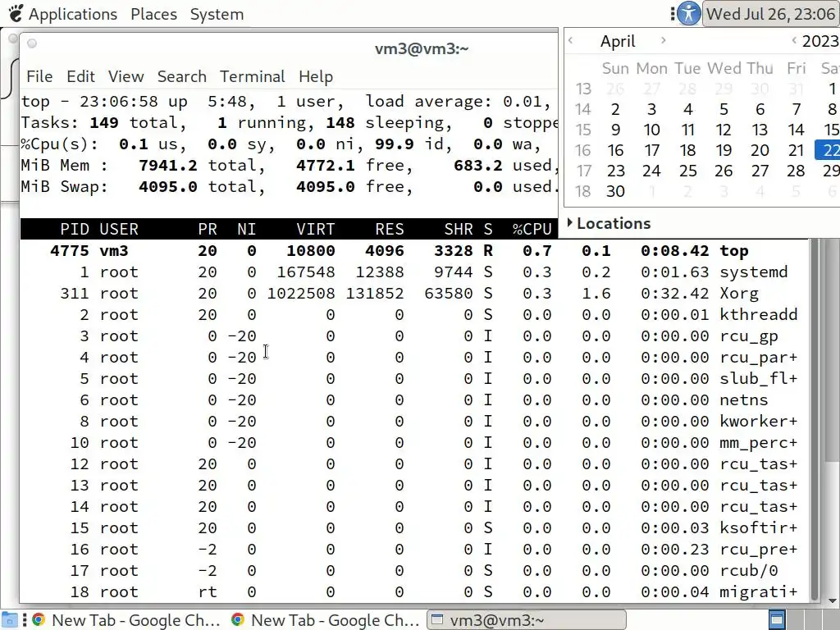
Task: Go to previous year before 2023
Action: point(794,40)
